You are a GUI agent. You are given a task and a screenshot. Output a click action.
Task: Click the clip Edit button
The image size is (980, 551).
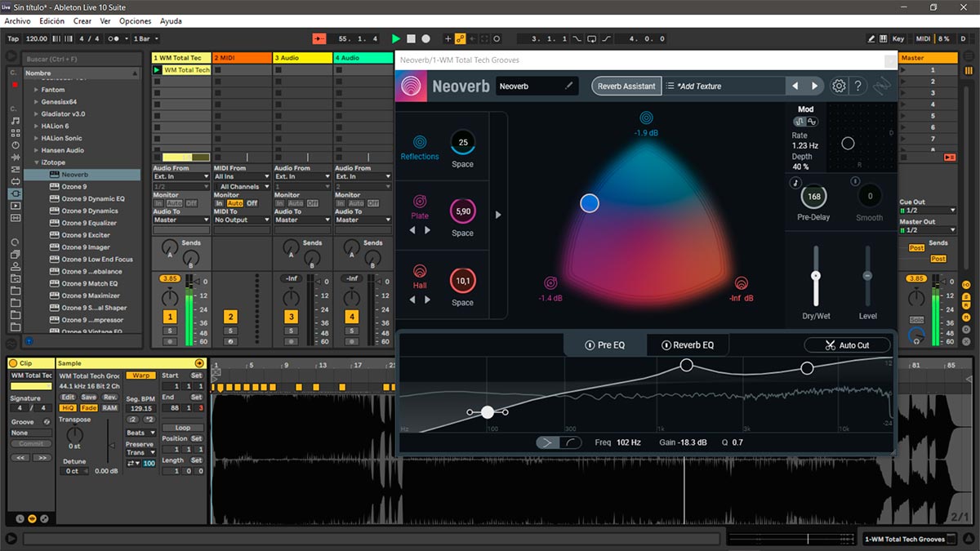point(68,397)
